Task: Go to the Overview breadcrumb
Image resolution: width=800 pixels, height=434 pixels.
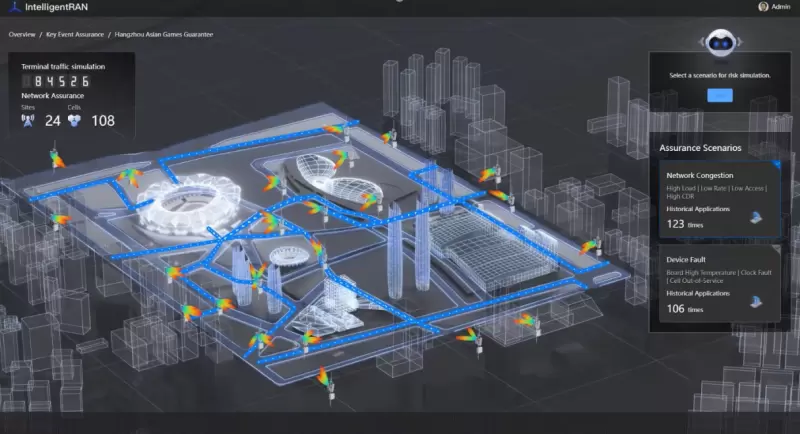Action: click(x=22, y=35)
